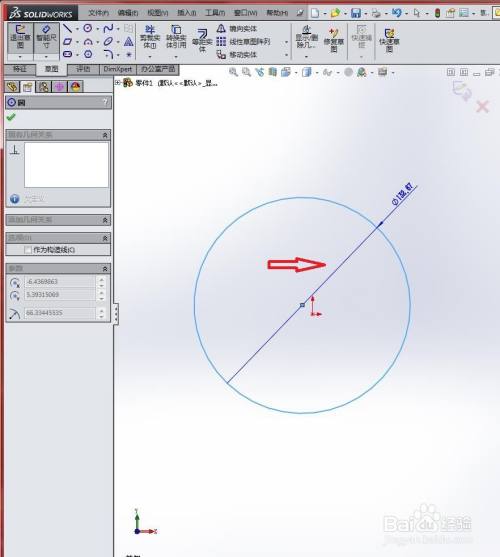Click the Offset Entities (等距实体) tool
This screenshot has height=557, width=500.
pos(202,41)
